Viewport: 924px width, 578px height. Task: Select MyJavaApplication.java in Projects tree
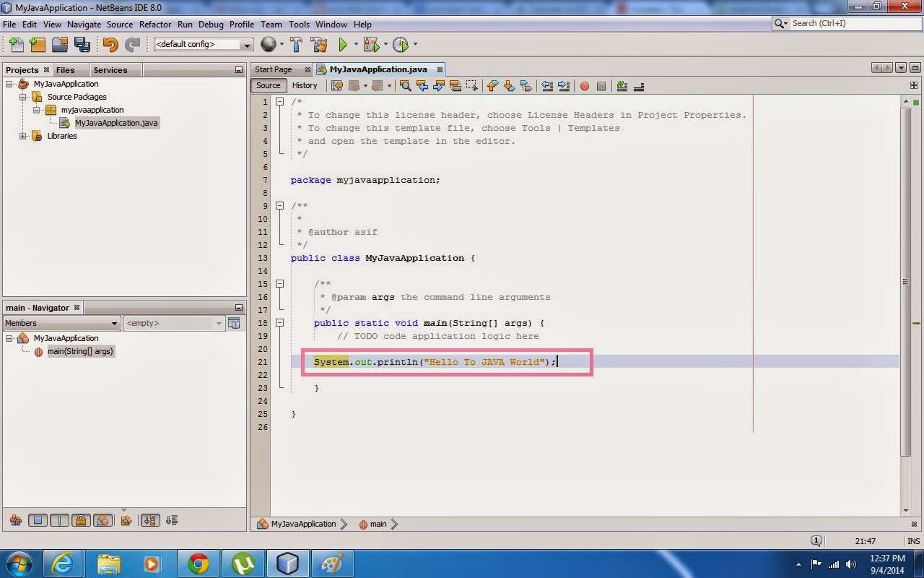click(x=116, y=123)
